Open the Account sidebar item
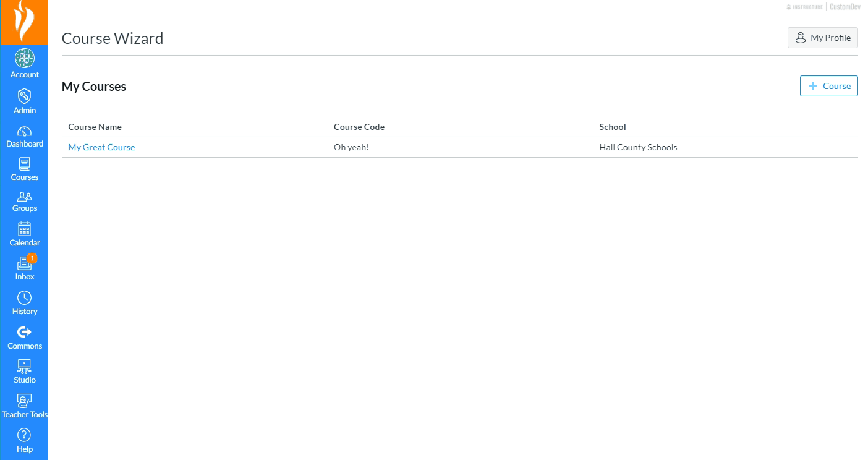Image resolution: width=868 pixels, height=460 pixels. (24, 64)
